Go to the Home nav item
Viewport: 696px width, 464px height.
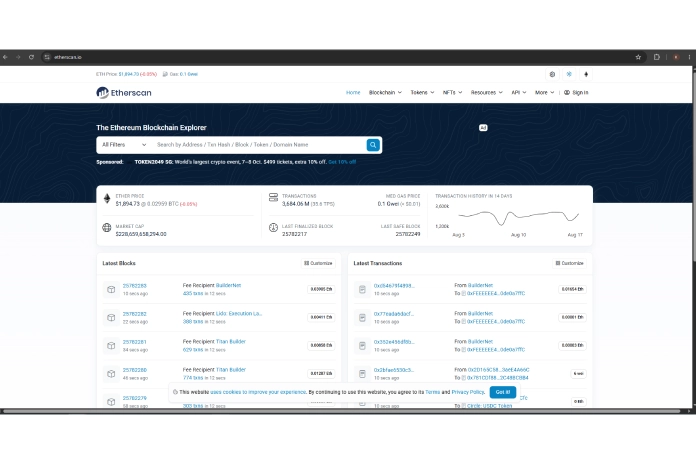coord(353,92)
